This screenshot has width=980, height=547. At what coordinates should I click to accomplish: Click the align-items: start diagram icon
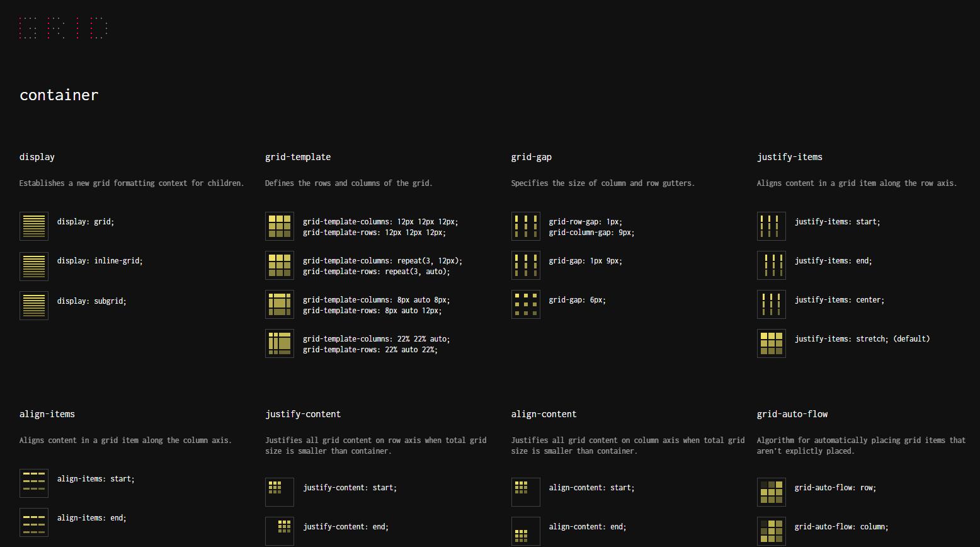[x=33, y=483]
